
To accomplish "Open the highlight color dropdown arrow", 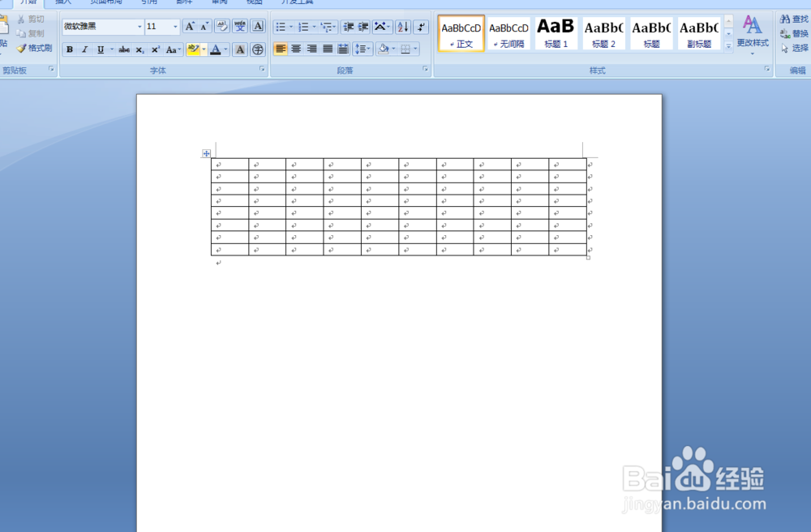I will click(x=204, y=49).
